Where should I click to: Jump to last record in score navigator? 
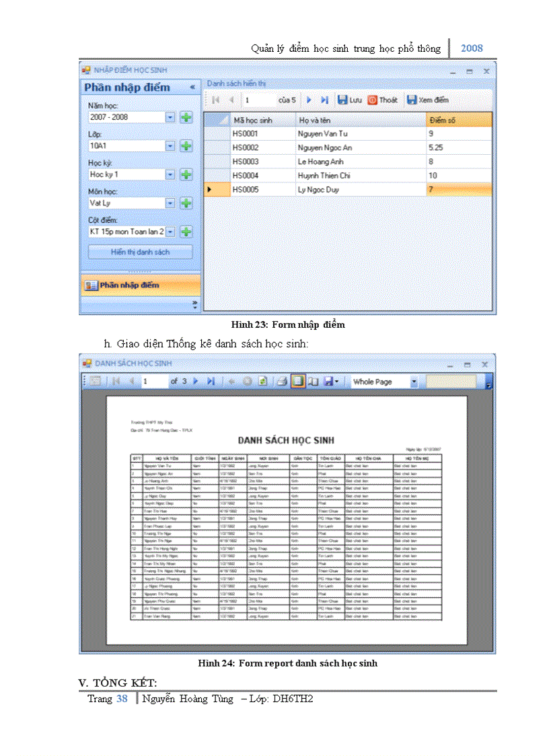[x=324, y=100]
